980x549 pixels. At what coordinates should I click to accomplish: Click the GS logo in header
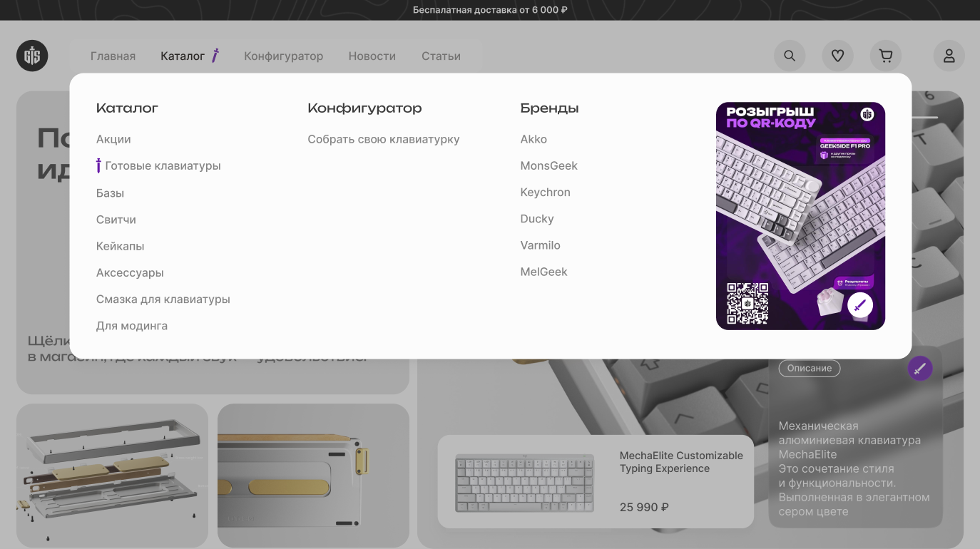tap(32, 56)
